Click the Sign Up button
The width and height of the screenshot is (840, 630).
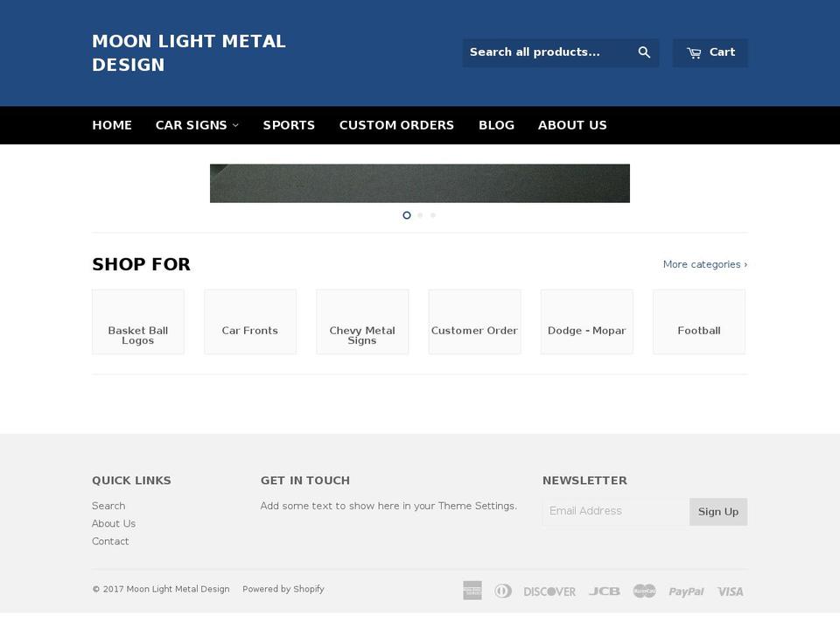point(717,512)
